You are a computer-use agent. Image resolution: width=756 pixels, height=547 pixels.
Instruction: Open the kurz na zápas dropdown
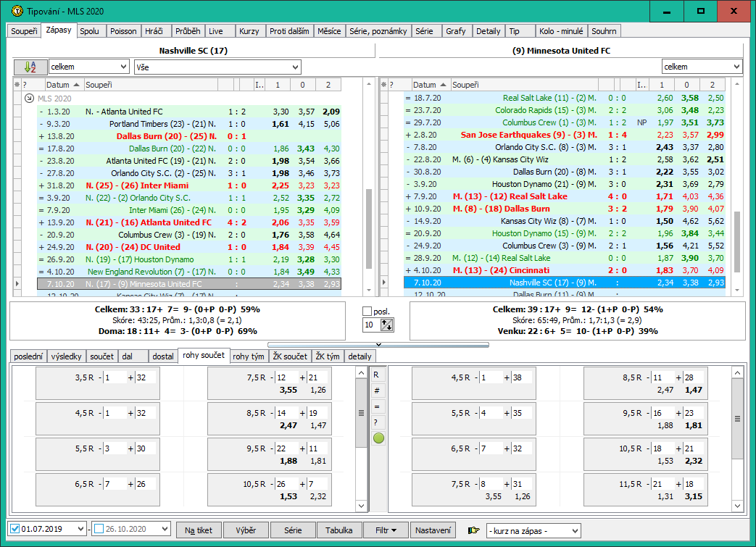[x=533, y=531]
